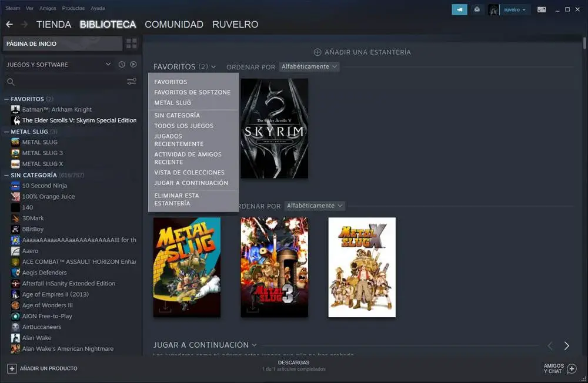Image resolution: width=588 pixels, height=383 pixels.
Task: Show next JUGAR A CONTINUACIÓN games arrow
Action: [x=567, y=345]
